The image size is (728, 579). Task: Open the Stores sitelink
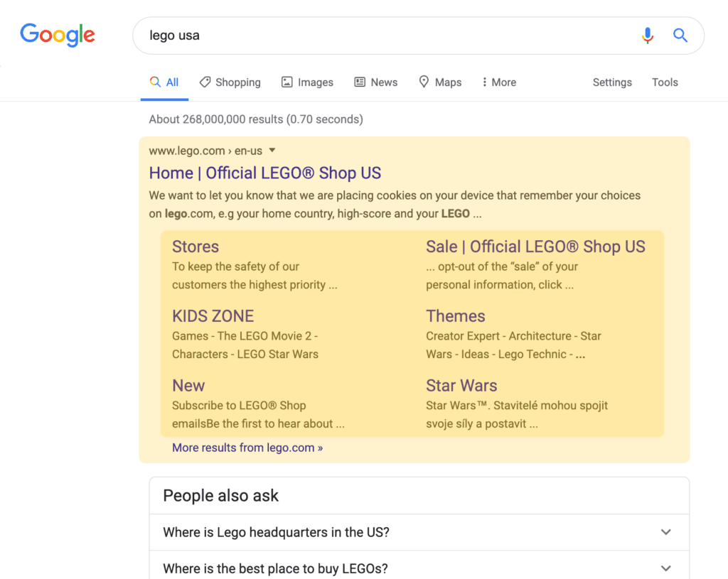click(196, 247)
